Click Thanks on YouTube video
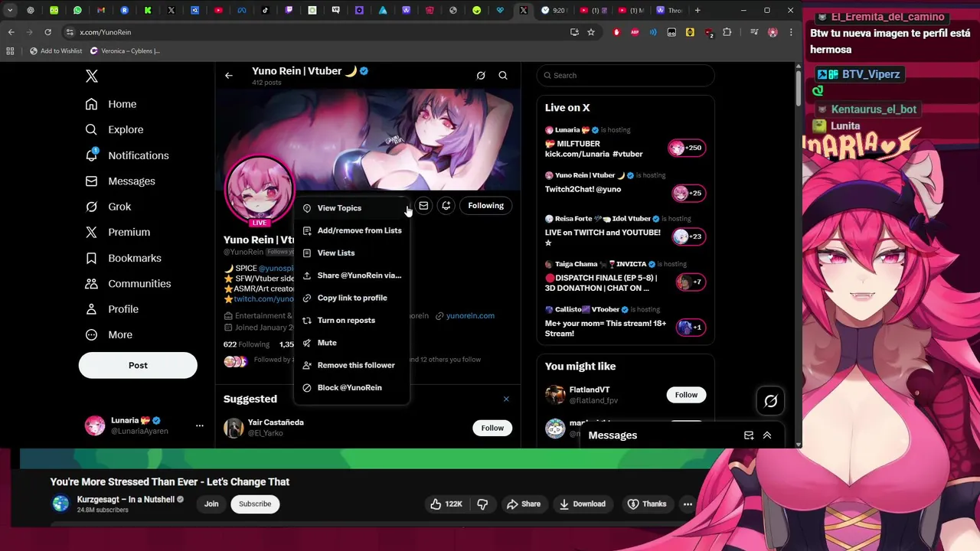Viewport: 980px width, 551px height. coord(647,504)
